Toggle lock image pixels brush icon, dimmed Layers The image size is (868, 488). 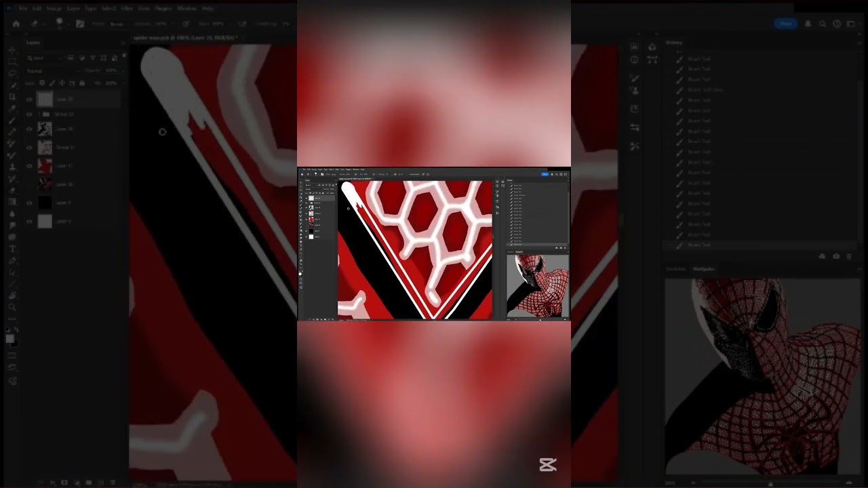pos(52,83)
